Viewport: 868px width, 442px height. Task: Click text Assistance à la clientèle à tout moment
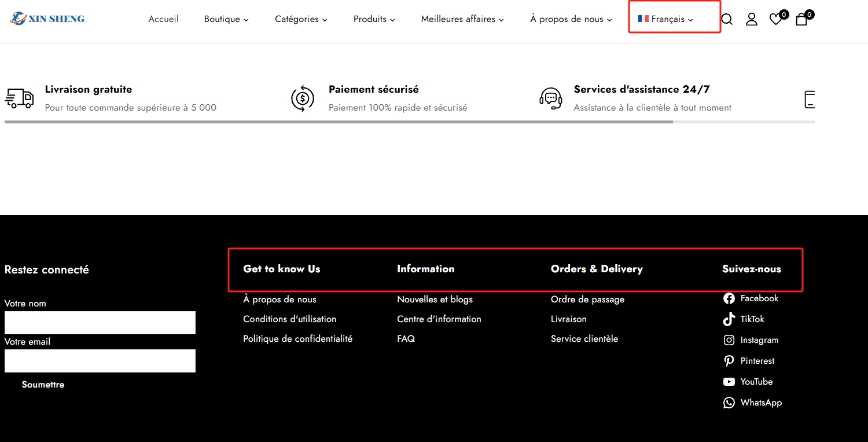pos(652,108)
